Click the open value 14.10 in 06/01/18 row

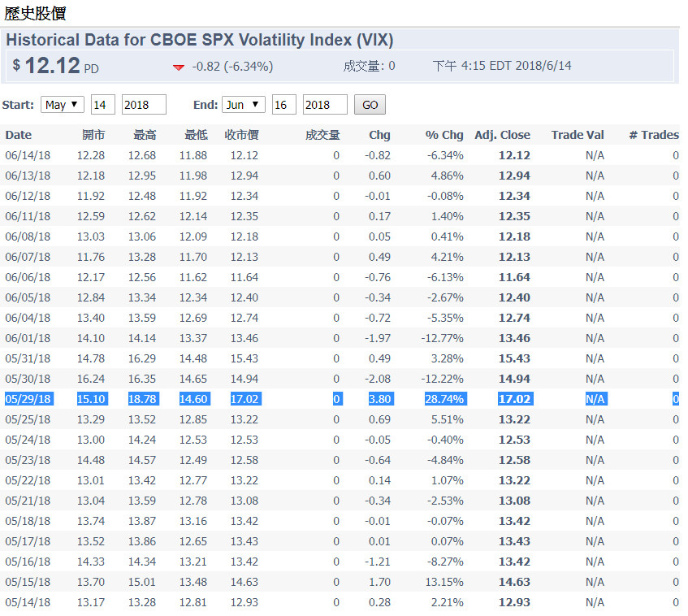[91, 338]
